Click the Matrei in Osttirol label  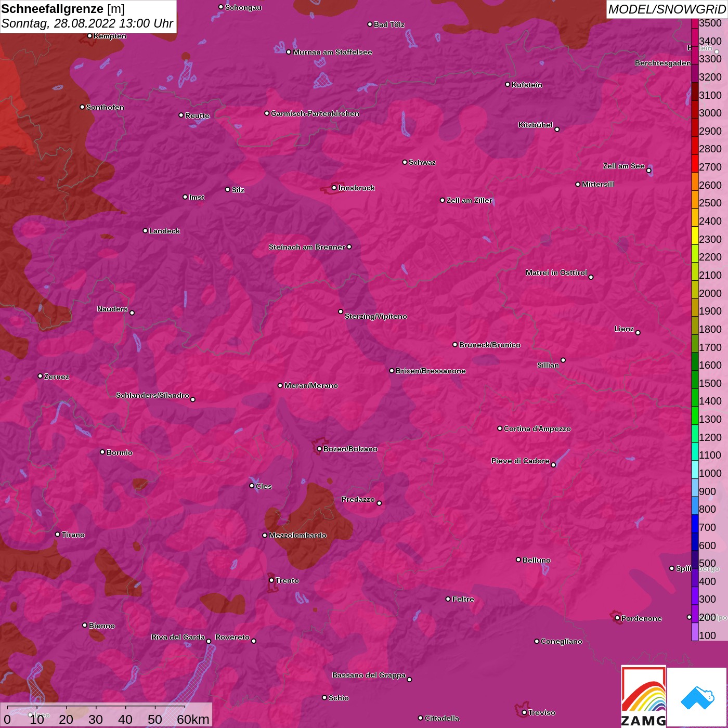pyautogui.click(x=556, y=272)
